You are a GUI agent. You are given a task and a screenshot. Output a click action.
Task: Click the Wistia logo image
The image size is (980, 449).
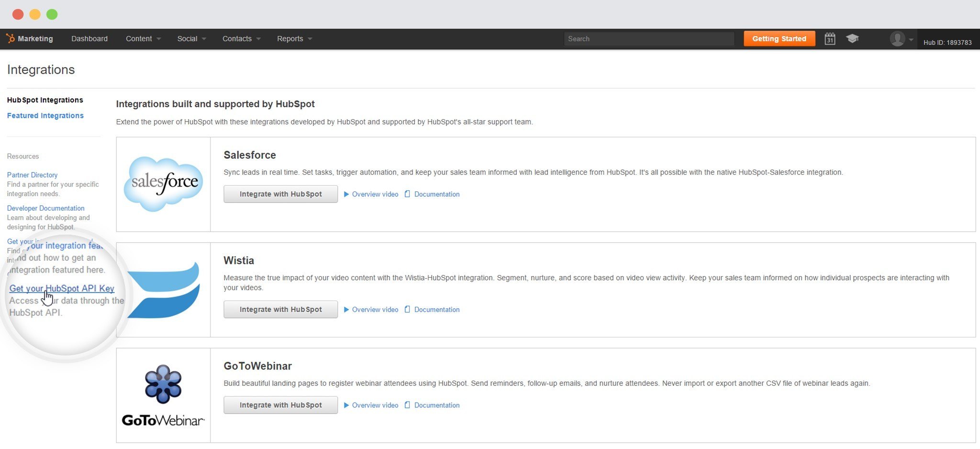(x=163, y=290)
